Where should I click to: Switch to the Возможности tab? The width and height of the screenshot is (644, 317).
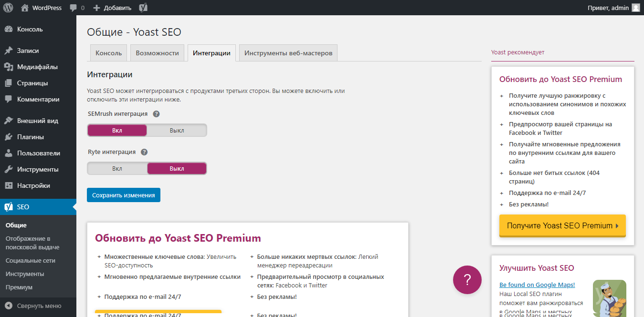coord(158,52)
